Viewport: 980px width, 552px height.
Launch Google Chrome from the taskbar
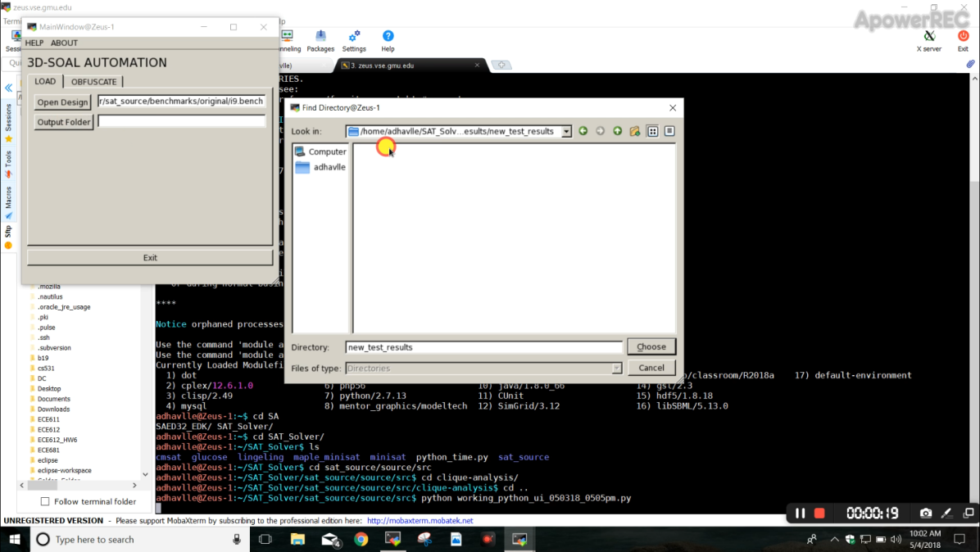click(361, 540)
